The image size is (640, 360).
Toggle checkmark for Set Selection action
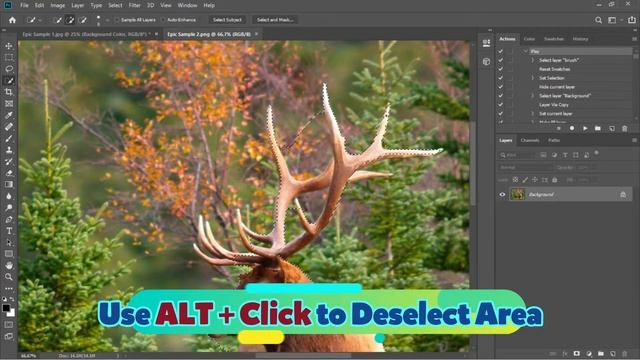(x=500, y=78)
